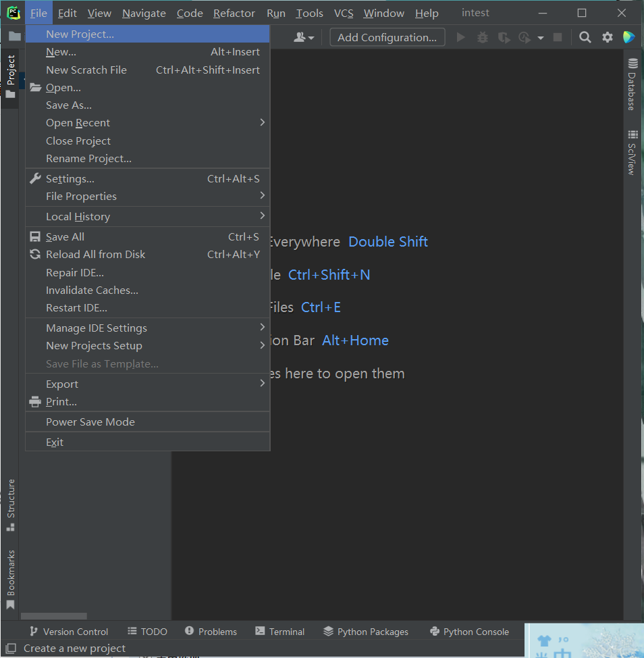
Task: Click the File menu header
Action: pos(38,13)
